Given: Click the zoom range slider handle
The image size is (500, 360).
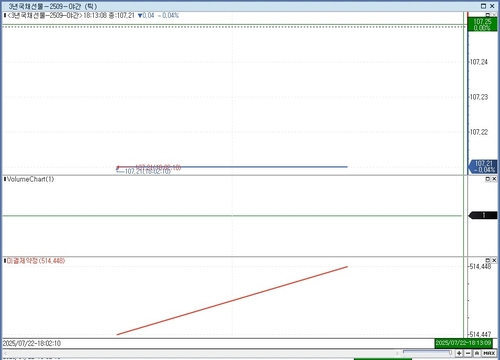Looking at the screenshot, I should click(x=450, y=352).
